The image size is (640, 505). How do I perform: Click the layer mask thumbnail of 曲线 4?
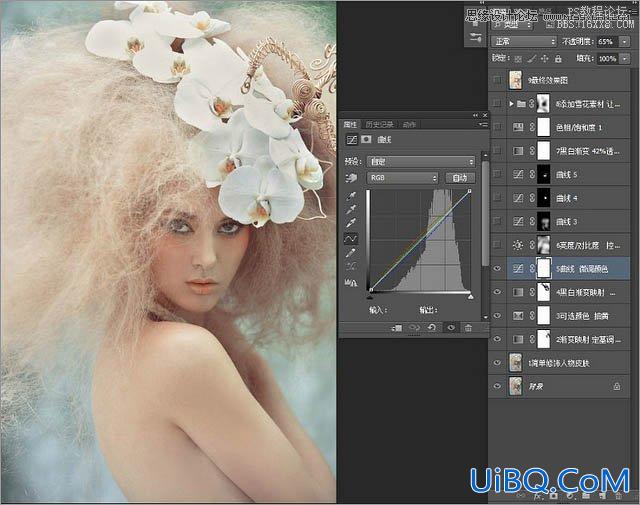pyautogui.click(x=544, y=198)
